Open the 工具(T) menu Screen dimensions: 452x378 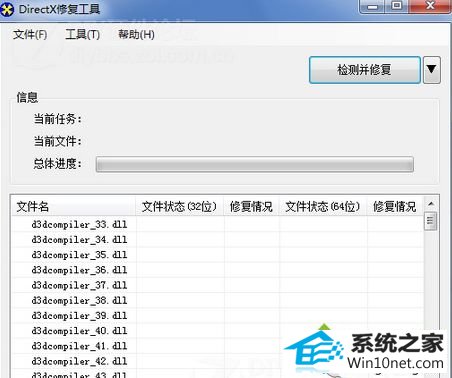pos(82,34)
